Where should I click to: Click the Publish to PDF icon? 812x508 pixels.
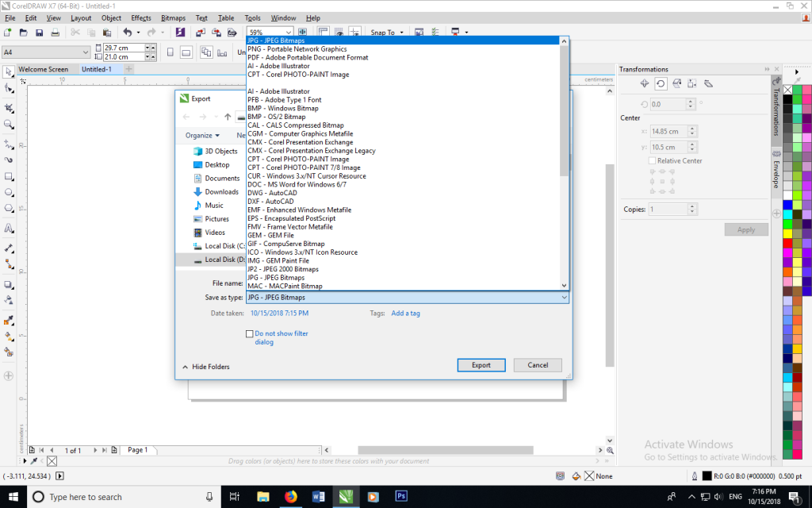tap(232, 32)
